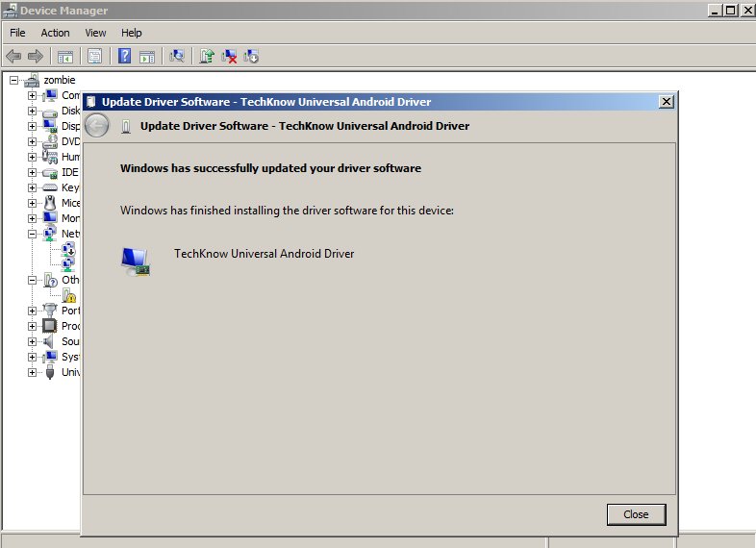Screen dimensions: 756x548
Task: Open the View menu
Action: 95,33
